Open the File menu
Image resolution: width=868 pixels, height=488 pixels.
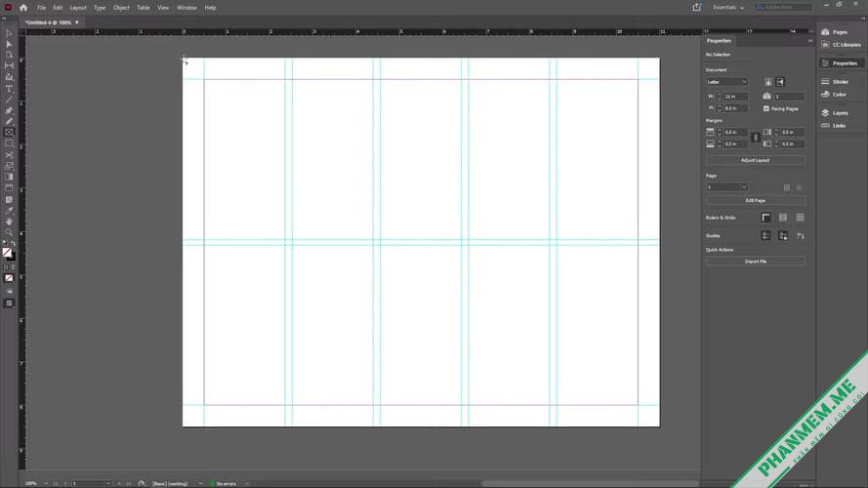pos(42,8)
